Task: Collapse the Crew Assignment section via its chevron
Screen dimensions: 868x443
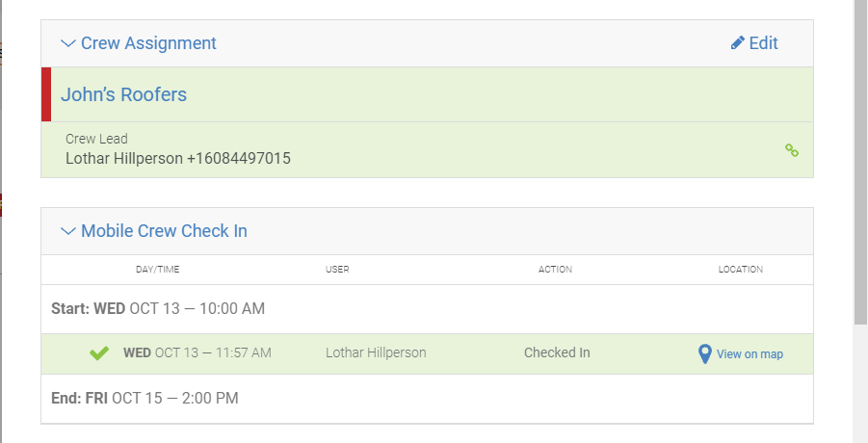Action: [68, 43]
